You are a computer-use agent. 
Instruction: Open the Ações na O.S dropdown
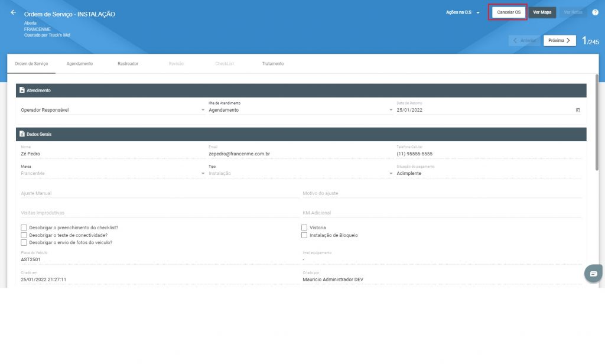(463, 12)
